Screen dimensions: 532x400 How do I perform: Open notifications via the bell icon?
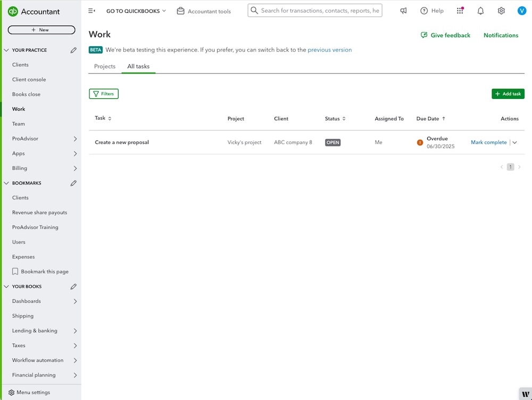(x=480, y=10)
